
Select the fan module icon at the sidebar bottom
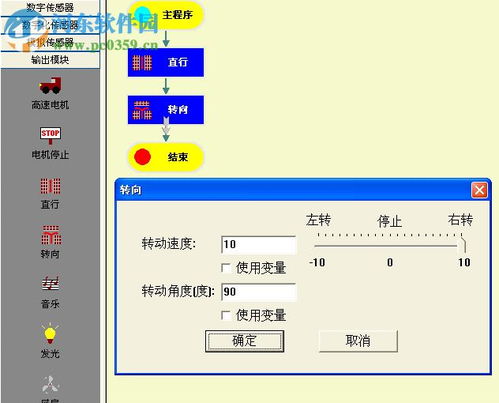click(50, 385)
